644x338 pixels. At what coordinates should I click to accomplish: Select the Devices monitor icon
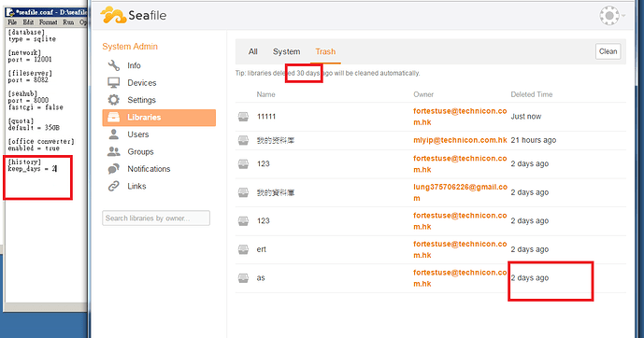click(x=114, y=82)
